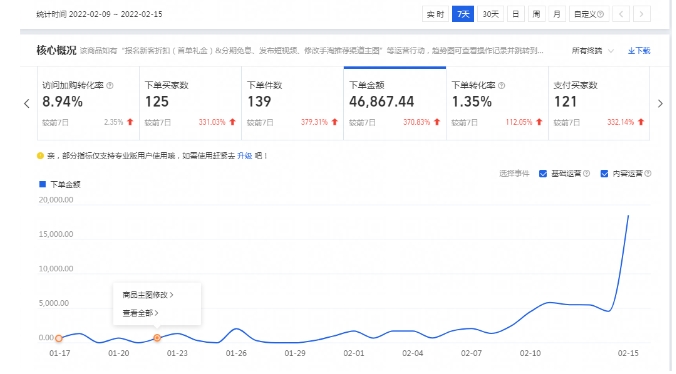The width and height of the screenshot is (676, 374).
Task: Click the help icon beside 访问加购转化率
Action: 110,85
